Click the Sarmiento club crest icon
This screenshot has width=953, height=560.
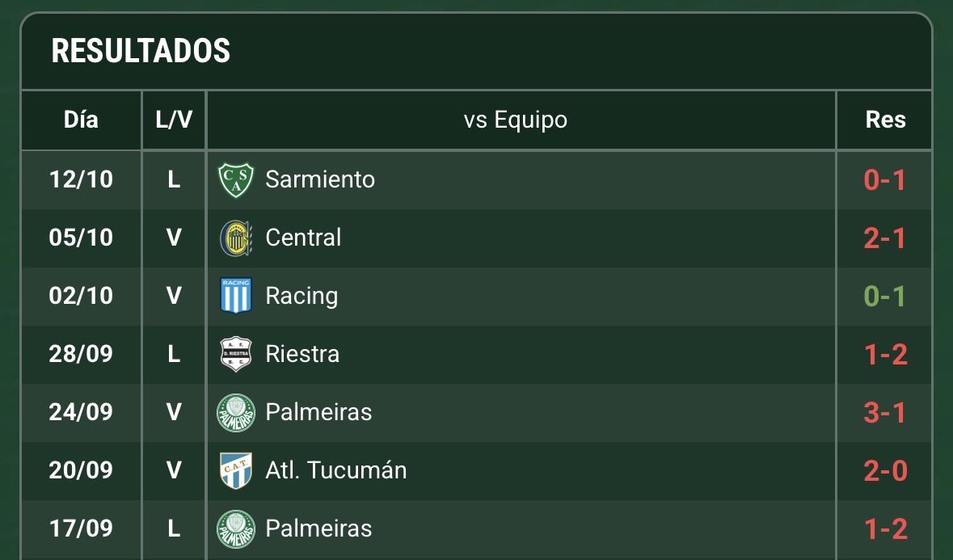(236, 179)
